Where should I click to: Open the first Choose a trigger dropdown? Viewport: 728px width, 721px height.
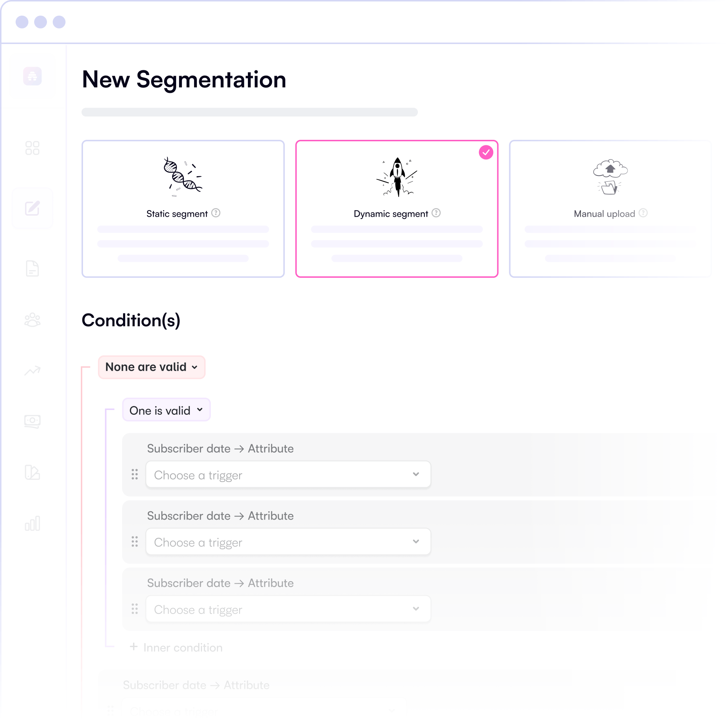click(288, 474)
